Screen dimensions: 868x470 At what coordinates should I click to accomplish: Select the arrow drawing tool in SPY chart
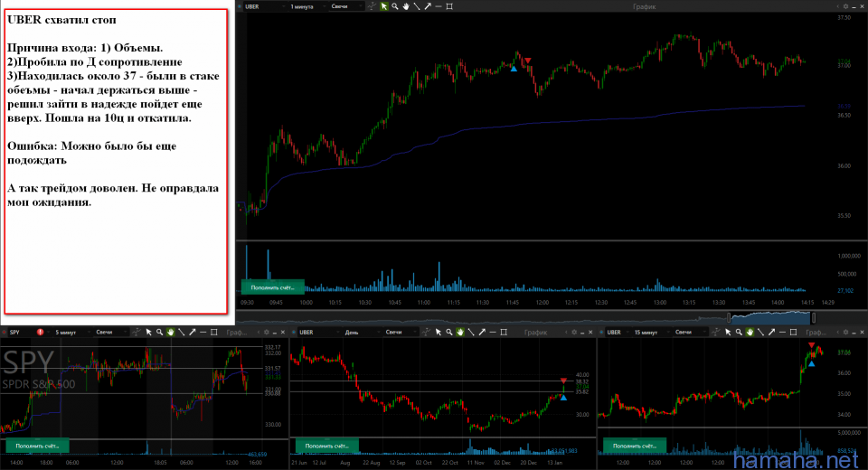pyautogui.click(x=192, y=332)
